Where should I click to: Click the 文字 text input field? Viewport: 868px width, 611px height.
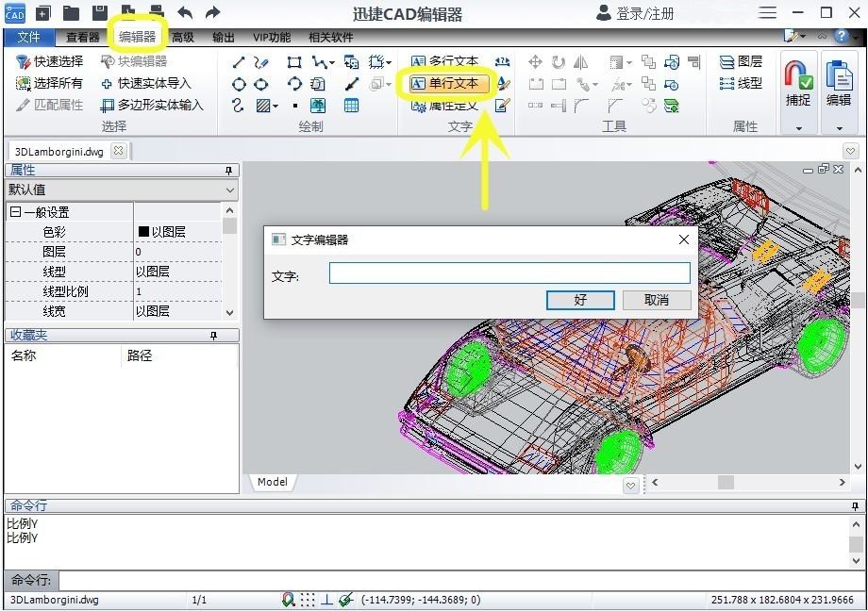coord(509,273)
